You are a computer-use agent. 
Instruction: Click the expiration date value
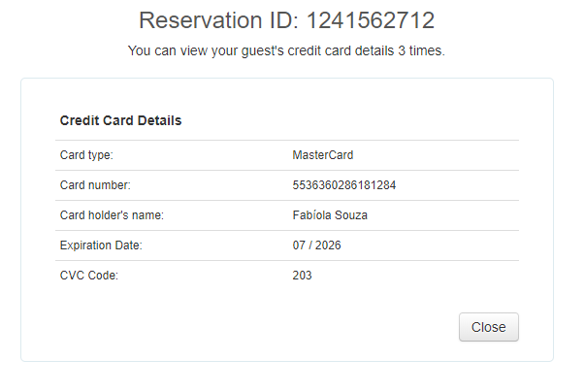click(x=316, y=245)
